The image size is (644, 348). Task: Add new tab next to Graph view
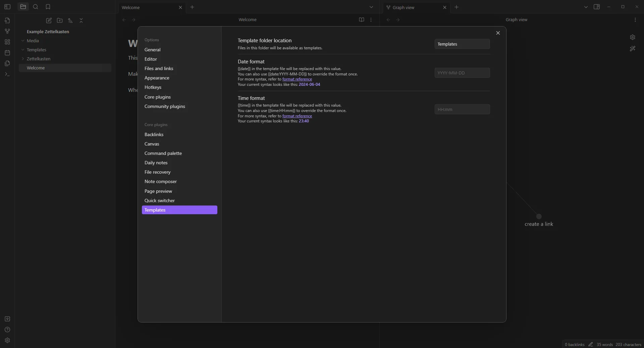457,7
